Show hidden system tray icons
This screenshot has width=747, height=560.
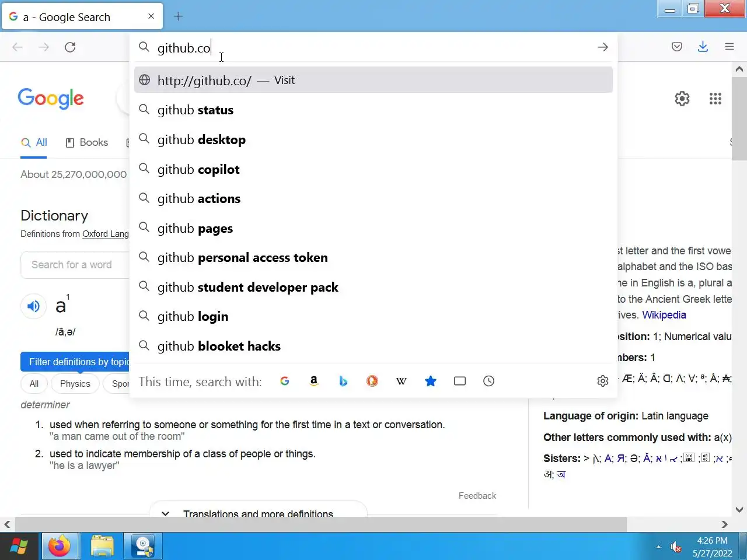tap(658, 547)
